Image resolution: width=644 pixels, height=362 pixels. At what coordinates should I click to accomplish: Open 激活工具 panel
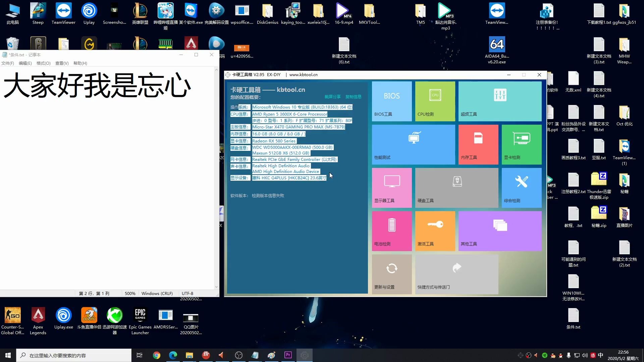coord(435,230)
